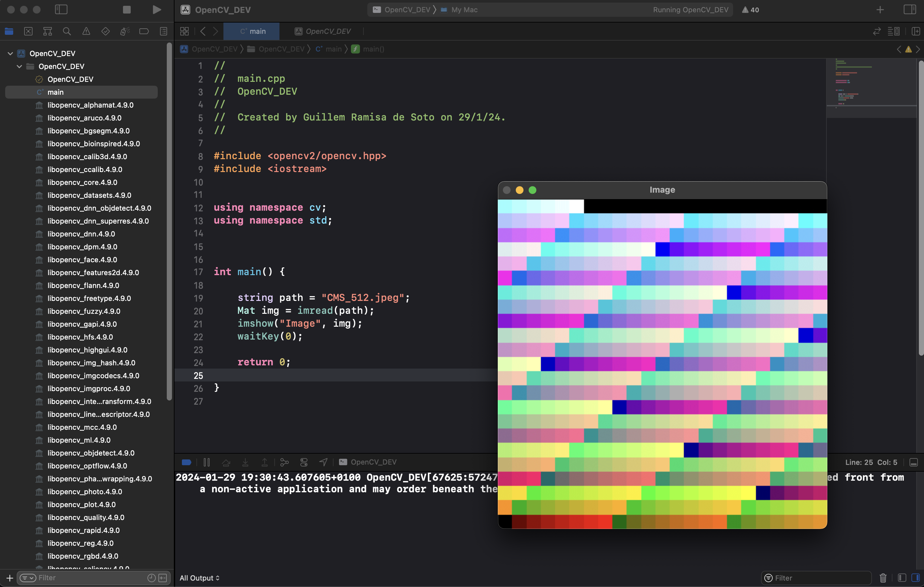Switch to the OpenCV_DEV editor tab
The height and width of the screenshot is (587, 924).
(323, 32)
